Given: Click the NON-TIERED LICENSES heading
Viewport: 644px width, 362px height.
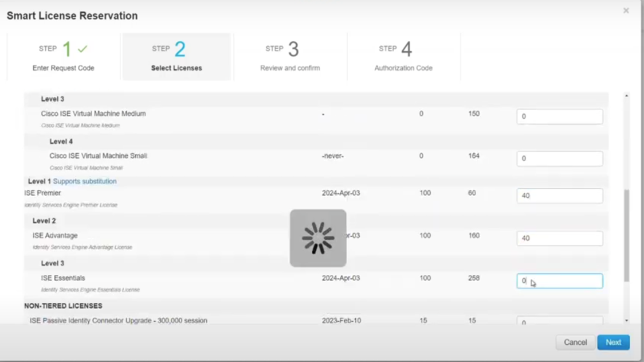Looking at the screenshot, I should (x=63, y=306).
